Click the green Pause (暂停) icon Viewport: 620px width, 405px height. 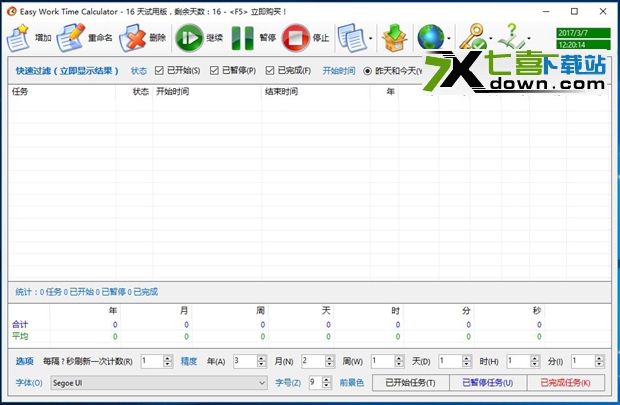click(x=242, y=38)
